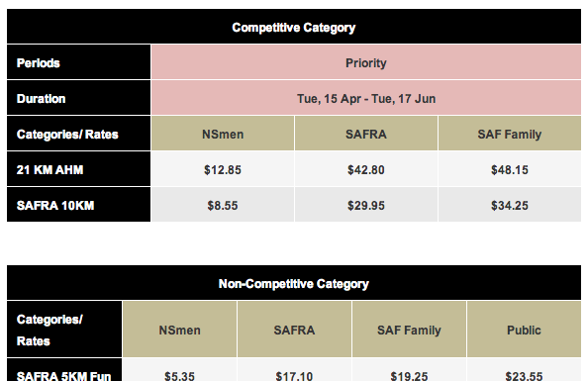
Task: Click the SAF Family header in competitive table
Action: pyautogui.click(x=510, y=134)
